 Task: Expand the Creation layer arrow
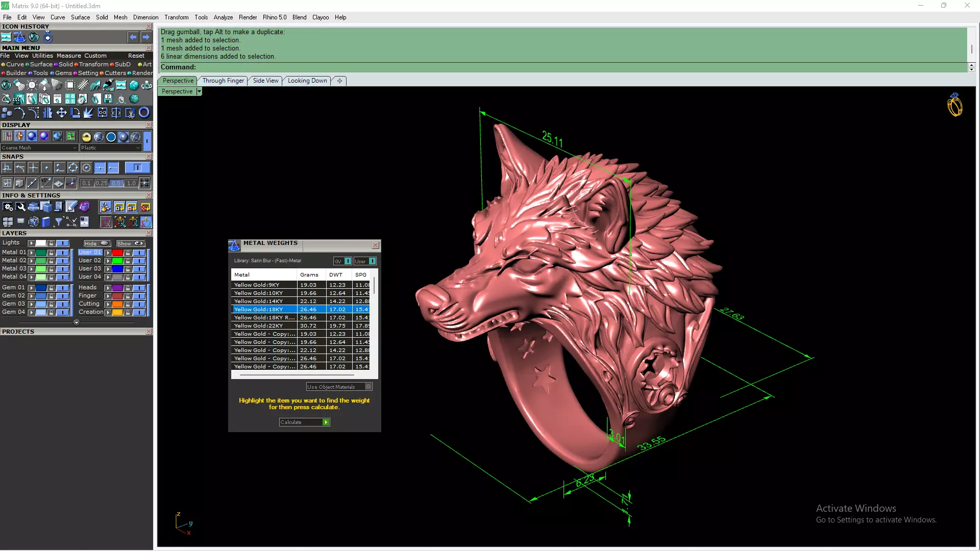point(108,312)
